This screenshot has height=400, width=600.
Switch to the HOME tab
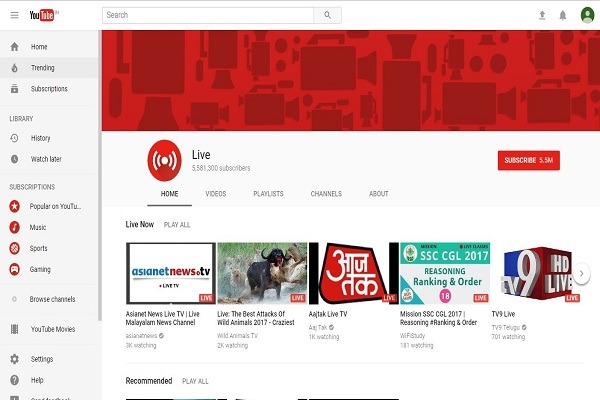tap(170, 194)
